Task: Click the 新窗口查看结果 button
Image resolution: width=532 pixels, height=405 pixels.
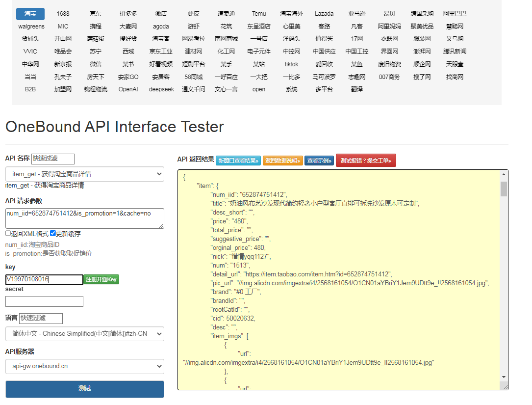Action: coord(238,161)
